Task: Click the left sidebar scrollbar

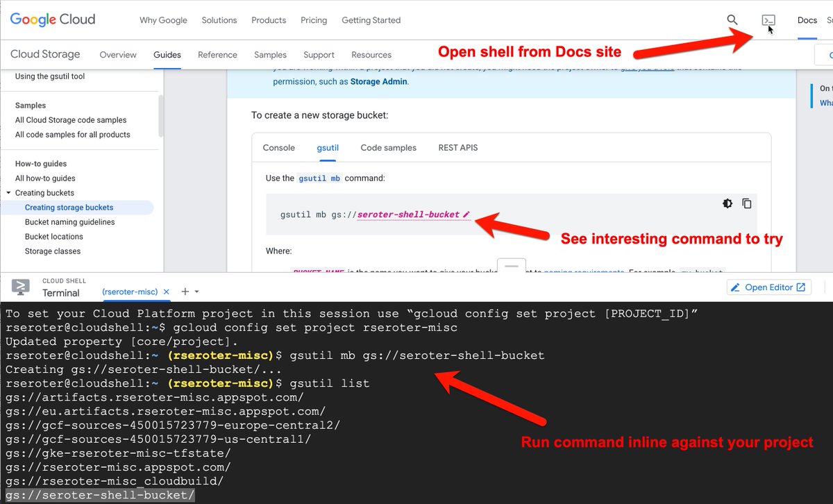Action: click(x=161, y=116)
